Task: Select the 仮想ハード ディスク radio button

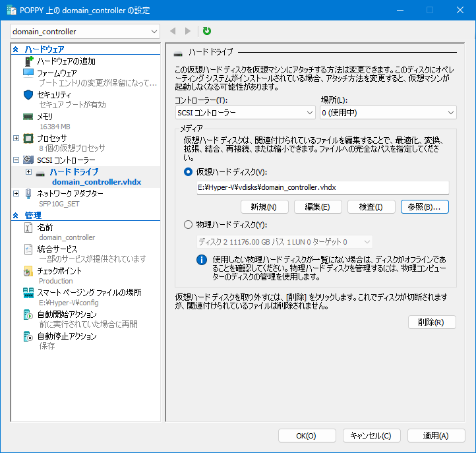Action: click(188, 172)
